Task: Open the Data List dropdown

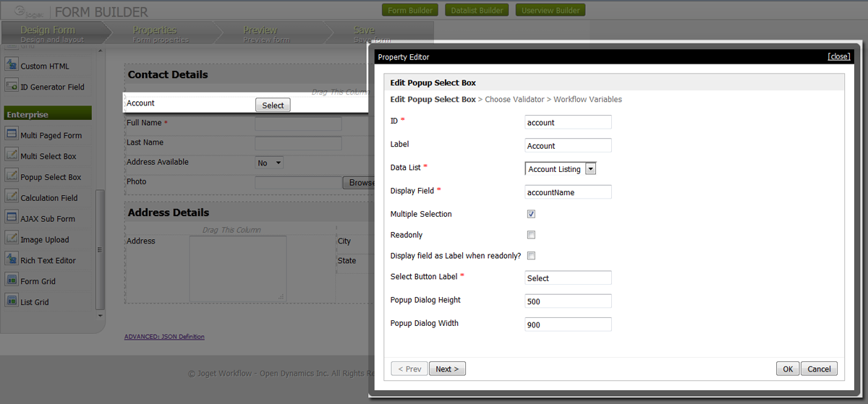Action: pyautogui.click(x=561, y=169)
